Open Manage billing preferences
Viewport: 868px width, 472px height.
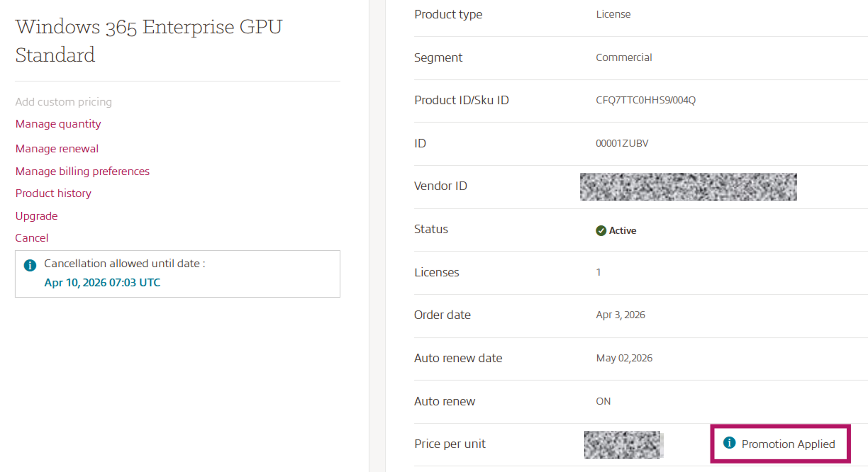82,171
